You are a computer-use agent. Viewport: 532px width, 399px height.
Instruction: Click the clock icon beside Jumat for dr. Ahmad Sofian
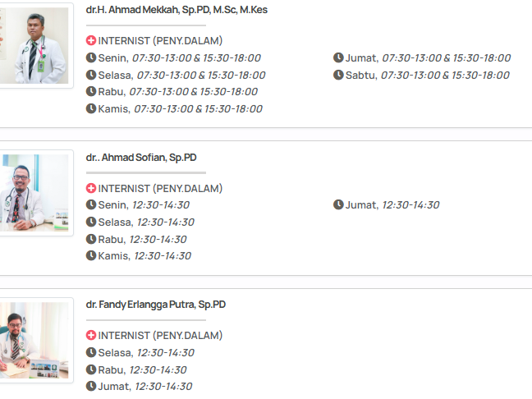[338, 205]
